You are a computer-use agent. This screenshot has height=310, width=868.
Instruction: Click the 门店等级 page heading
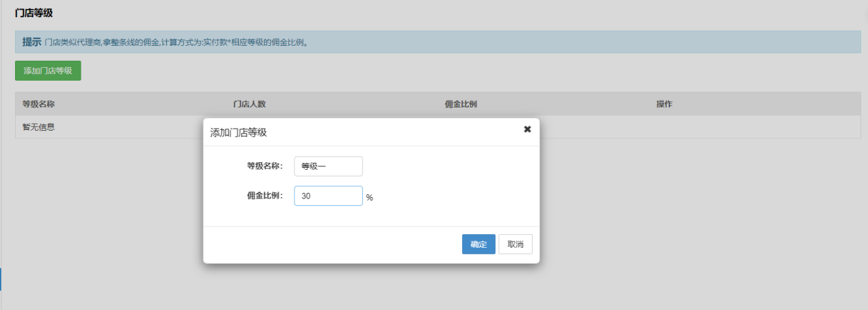(x=34, y=12)
